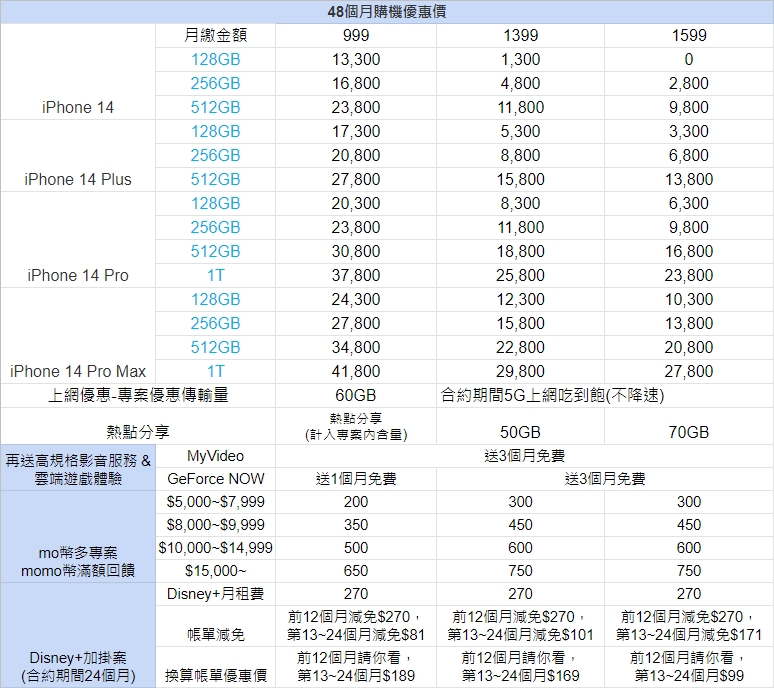
Task: Click the 25,800 price cell
Action: click(x=520, y=275)
